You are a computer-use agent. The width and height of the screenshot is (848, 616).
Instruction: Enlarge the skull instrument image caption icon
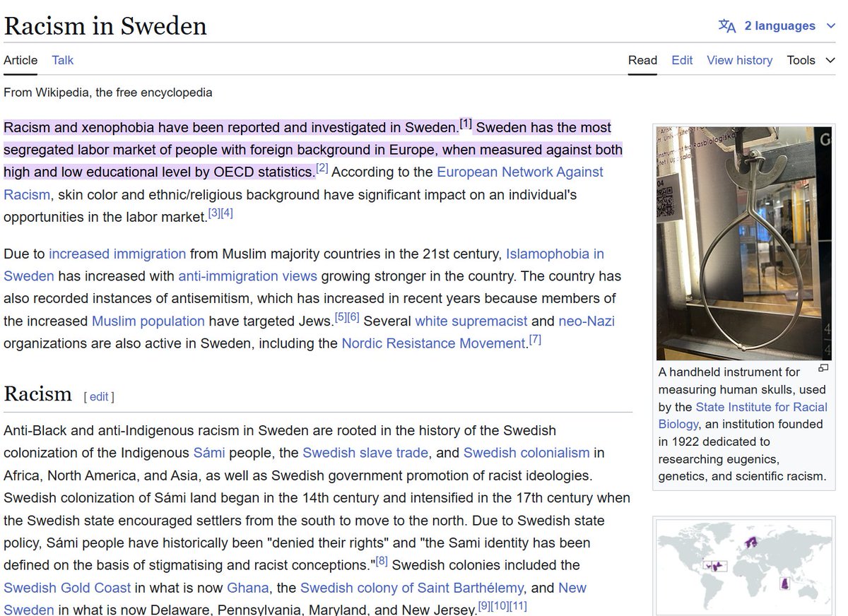coord(823,368)
